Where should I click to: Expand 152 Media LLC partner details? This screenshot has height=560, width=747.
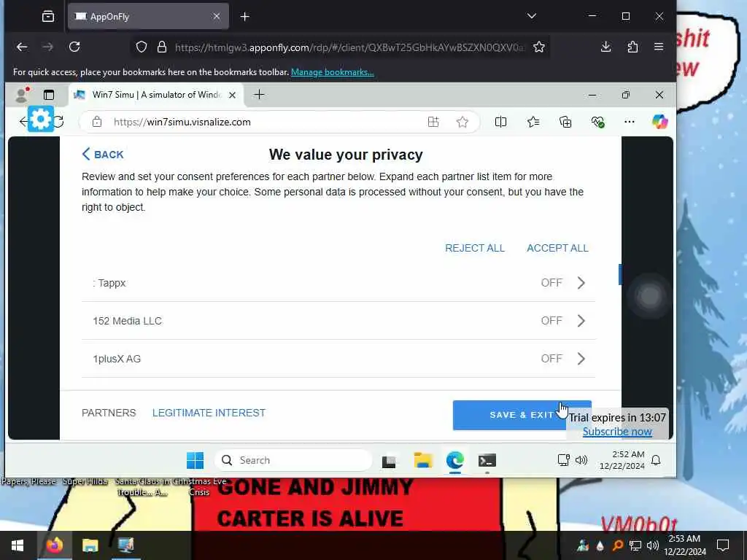pos(581,321)
